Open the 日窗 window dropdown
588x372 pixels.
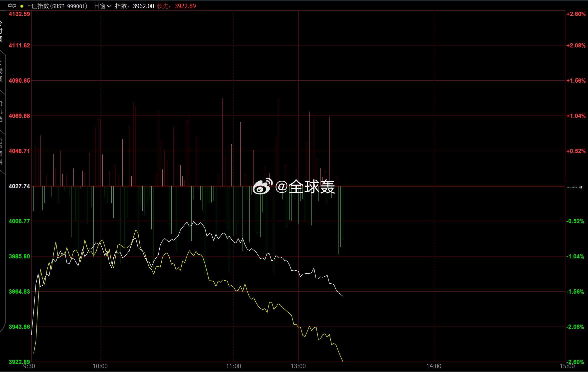102,6
